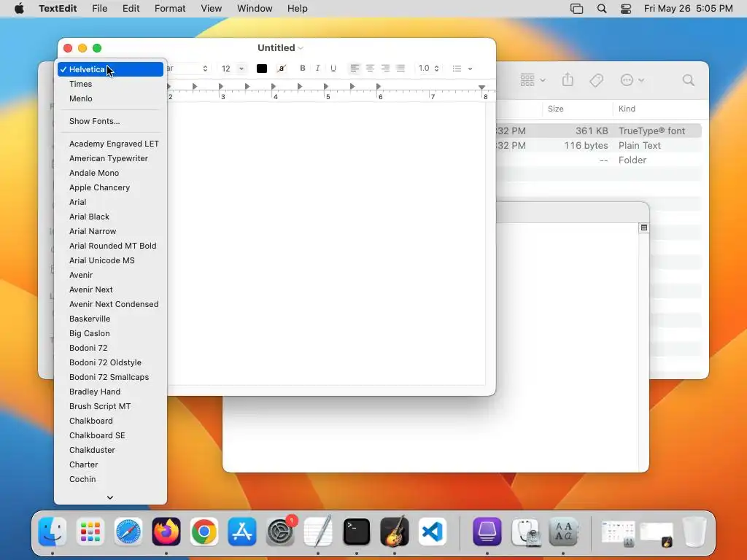747x560 pixels.
Task: Choose Helvetica from the font list
Action: pos(111,69)
